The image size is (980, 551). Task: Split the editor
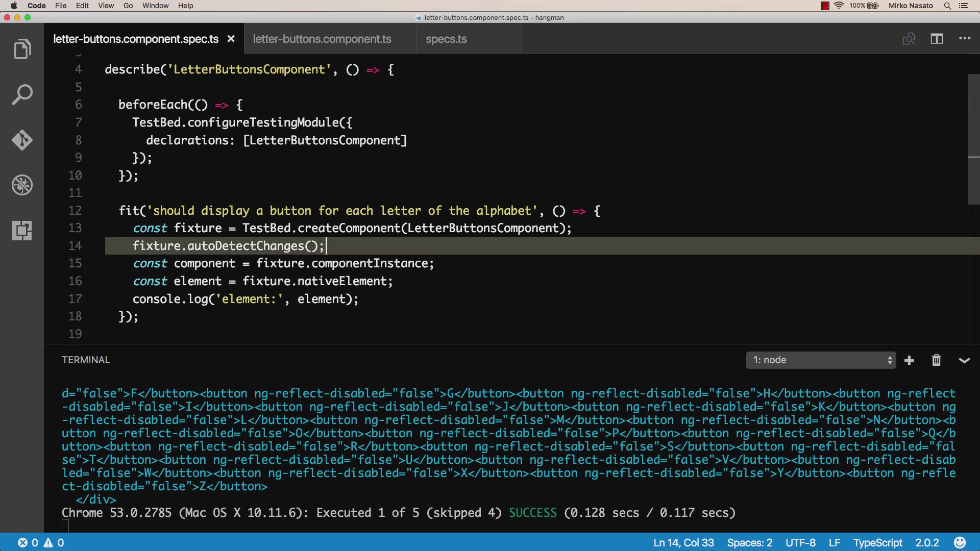click(x=937, y=39)
